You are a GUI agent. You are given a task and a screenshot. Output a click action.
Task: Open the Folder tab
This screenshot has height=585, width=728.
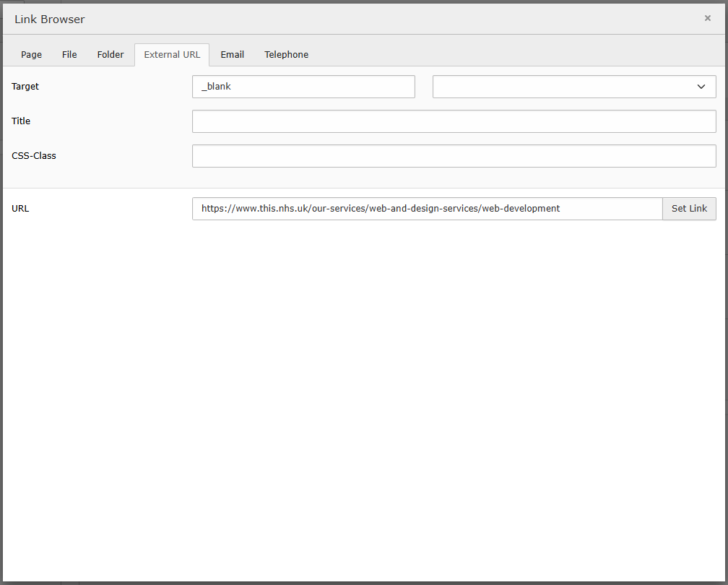coord(110,55)
